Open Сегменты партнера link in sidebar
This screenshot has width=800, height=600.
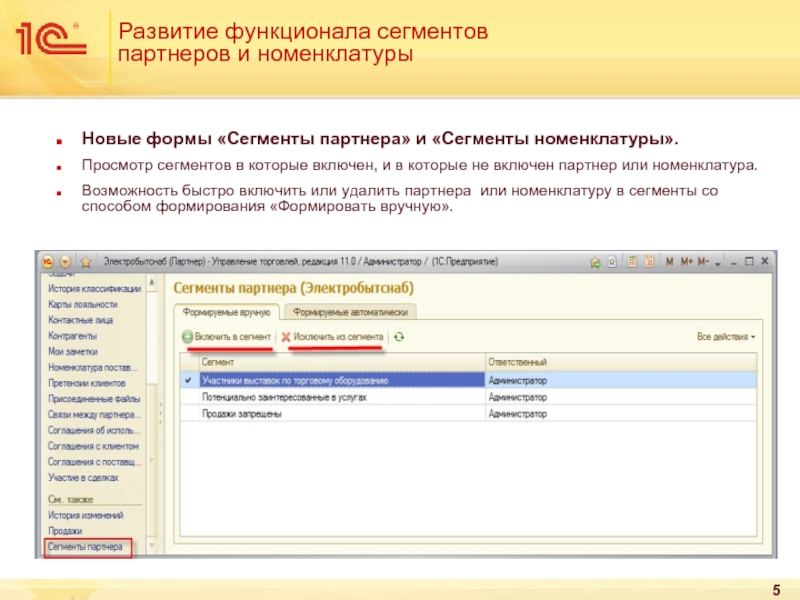(x=85, y=547)
